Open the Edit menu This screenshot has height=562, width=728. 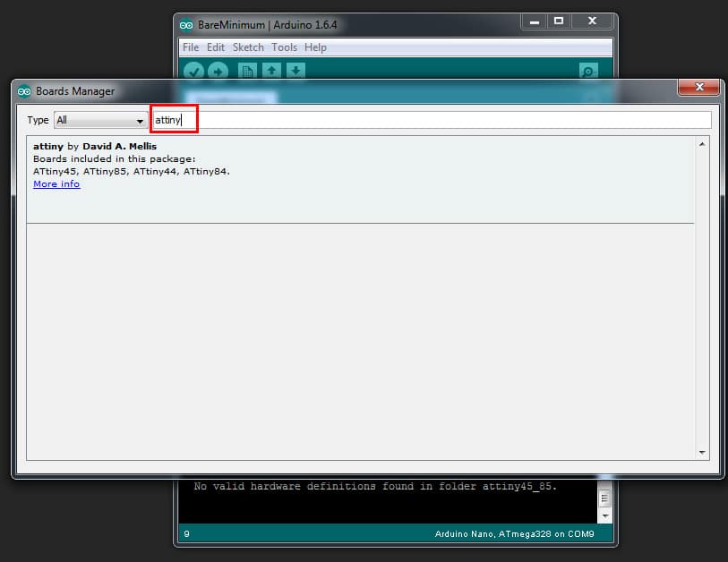click(x=216, y=47)
